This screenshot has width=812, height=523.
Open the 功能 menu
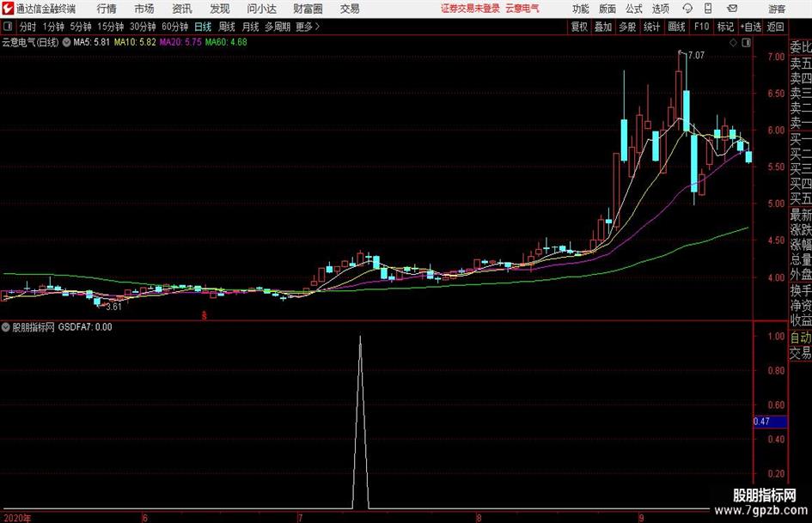coord(581,9)
